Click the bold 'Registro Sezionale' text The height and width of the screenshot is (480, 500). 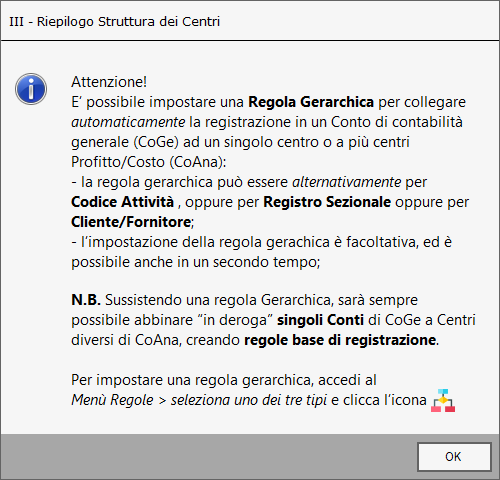coord(327,202)
